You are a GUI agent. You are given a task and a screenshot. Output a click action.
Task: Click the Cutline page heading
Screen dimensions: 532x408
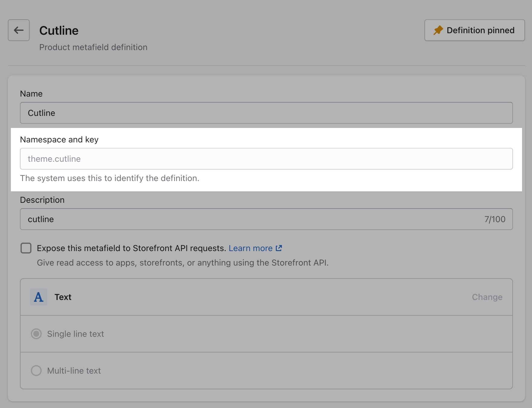59,30
